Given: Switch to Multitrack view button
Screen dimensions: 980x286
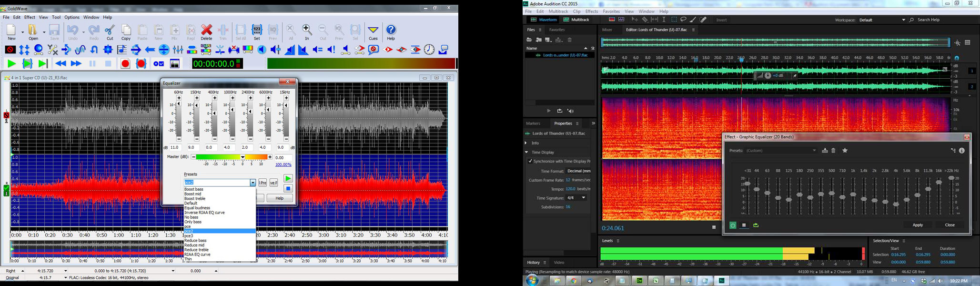Looking at the screenshot, I should coord(576,20).
